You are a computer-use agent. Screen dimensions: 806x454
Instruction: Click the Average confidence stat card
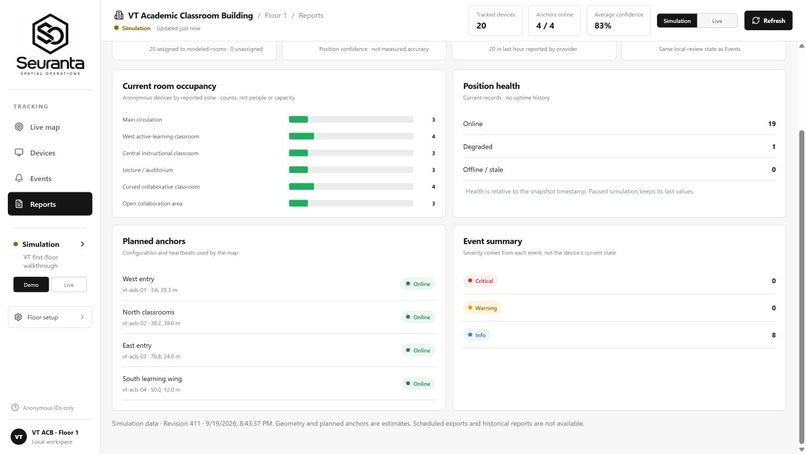pyautogui.click(x=618, y=21)
